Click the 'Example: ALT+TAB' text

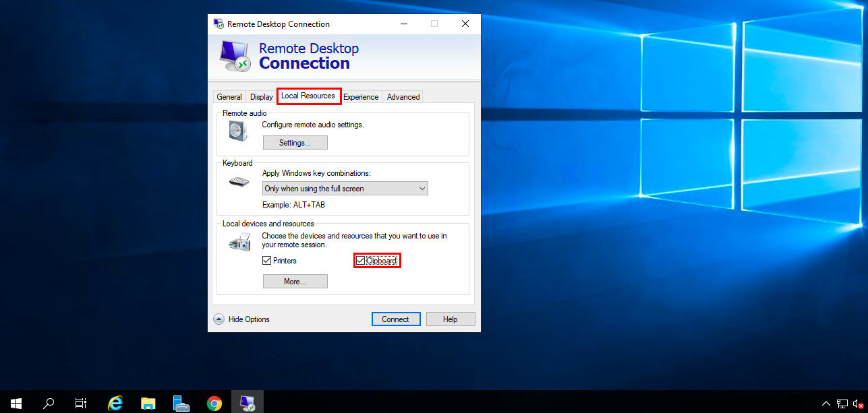(x=293, y=205)
